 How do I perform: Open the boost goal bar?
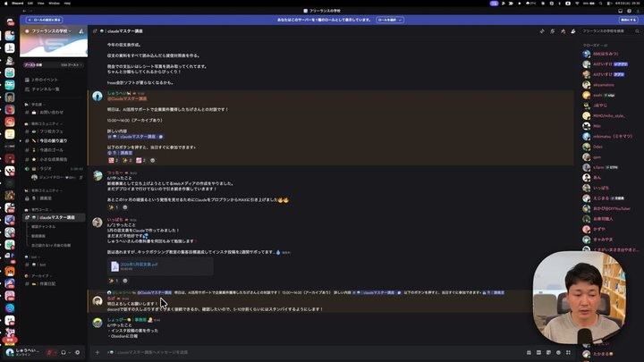click(x=54, y=65)
